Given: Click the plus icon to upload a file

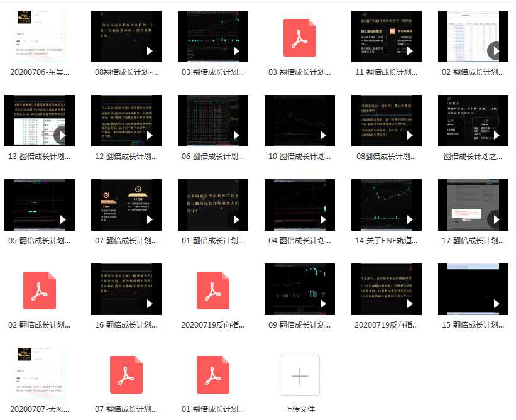Looking at the screenshot, I should 299,376.
